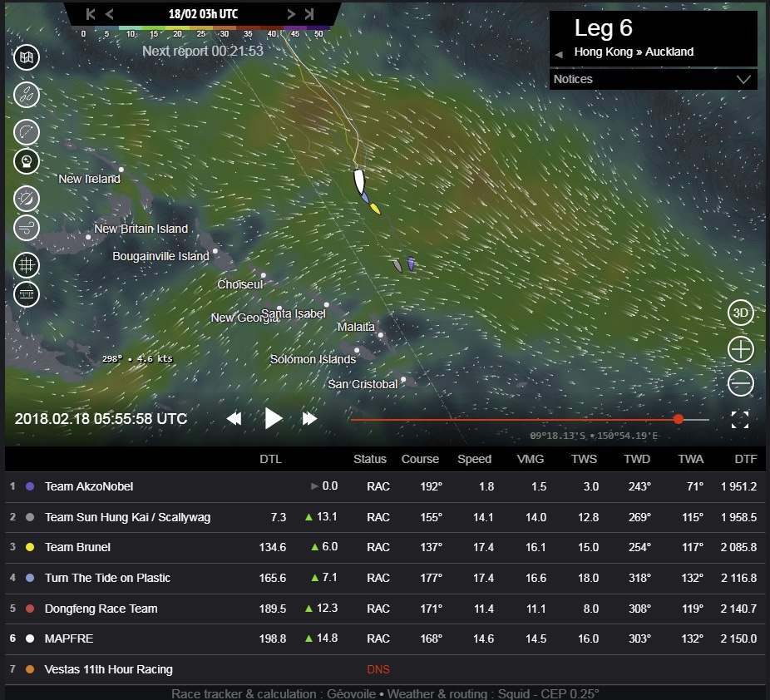Click the San Cristobal map label

363,384
